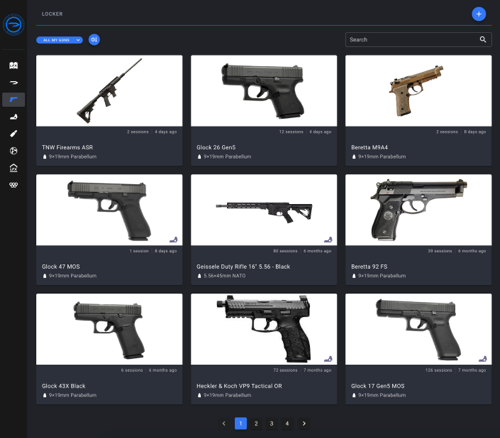Open the Beretta 92 FS photo

point(418,210)
